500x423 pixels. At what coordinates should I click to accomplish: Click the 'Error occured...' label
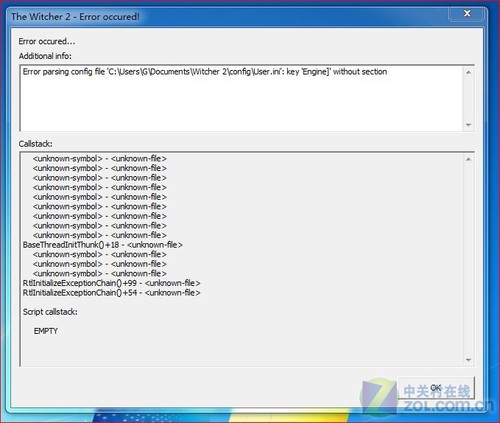pos(47,41)
